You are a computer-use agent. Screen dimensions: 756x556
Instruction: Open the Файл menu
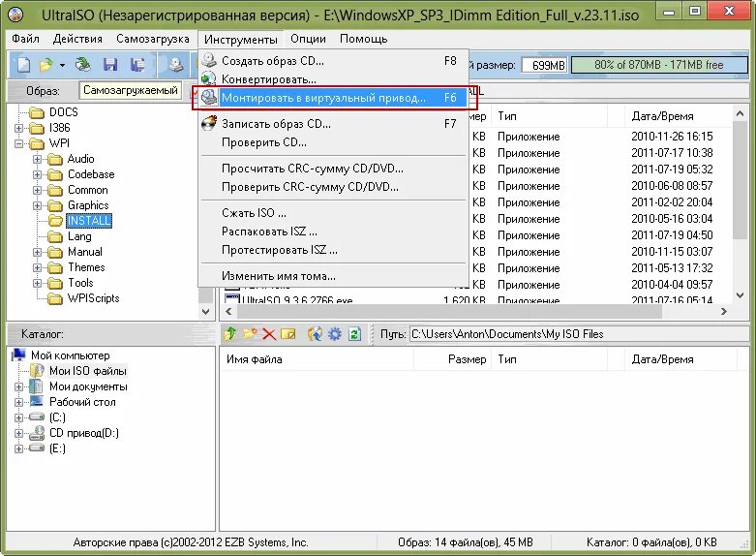tap(25, 39)
